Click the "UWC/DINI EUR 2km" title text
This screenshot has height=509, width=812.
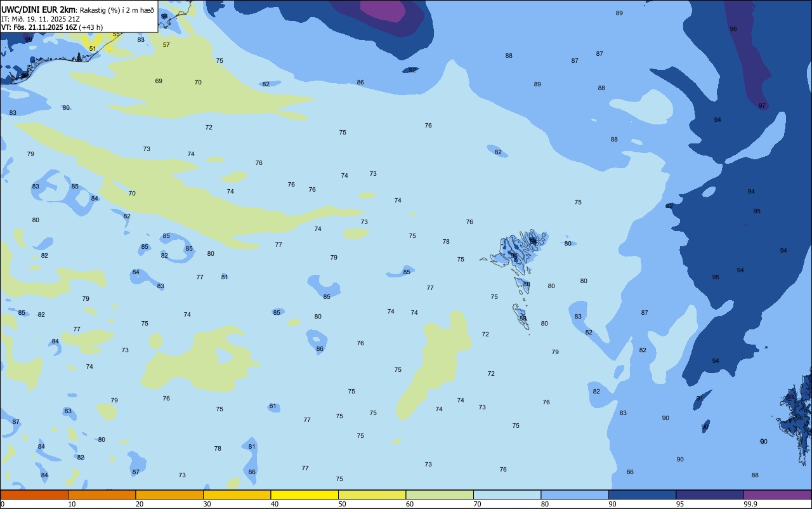(38, 10)
